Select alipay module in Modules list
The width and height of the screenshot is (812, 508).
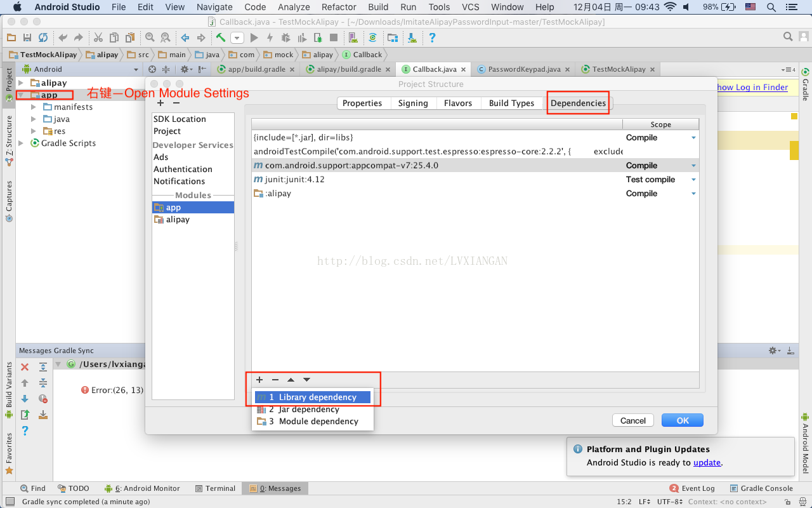point(178,220)
